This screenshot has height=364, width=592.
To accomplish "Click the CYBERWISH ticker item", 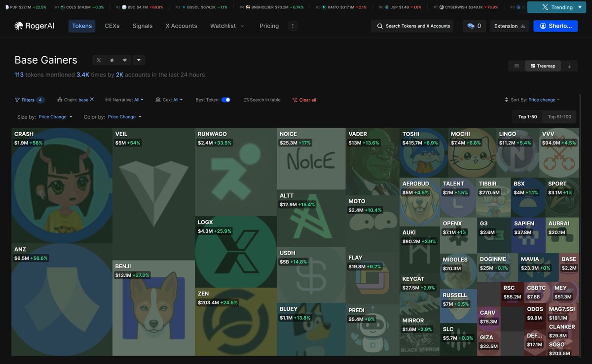I will point(466,7).
